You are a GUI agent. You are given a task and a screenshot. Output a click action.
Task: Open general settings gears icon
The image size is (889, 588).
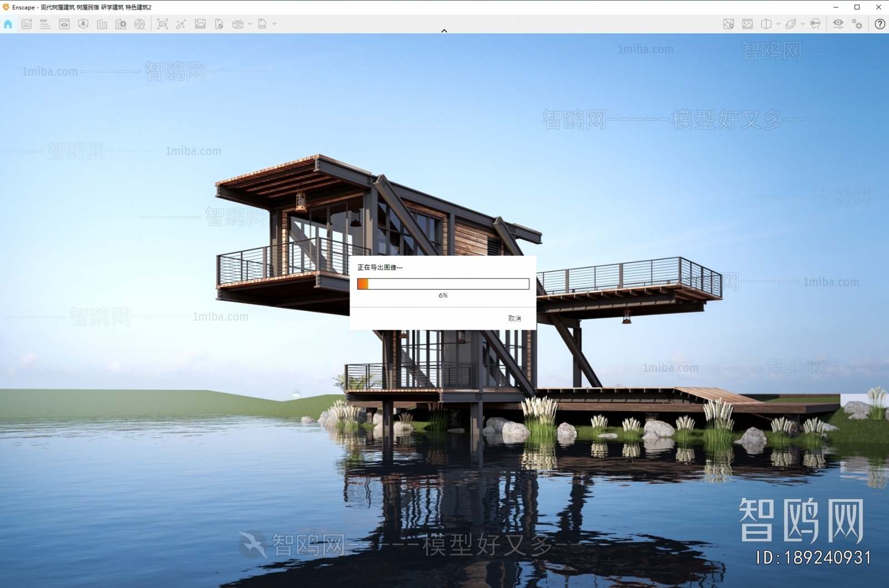coord(857,24)
